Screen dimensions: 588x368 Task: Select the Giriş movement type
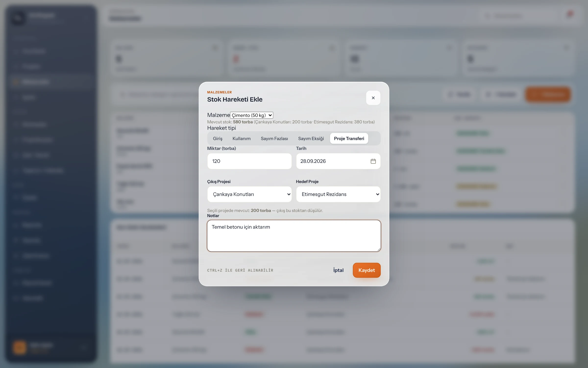tap(218, 138)
